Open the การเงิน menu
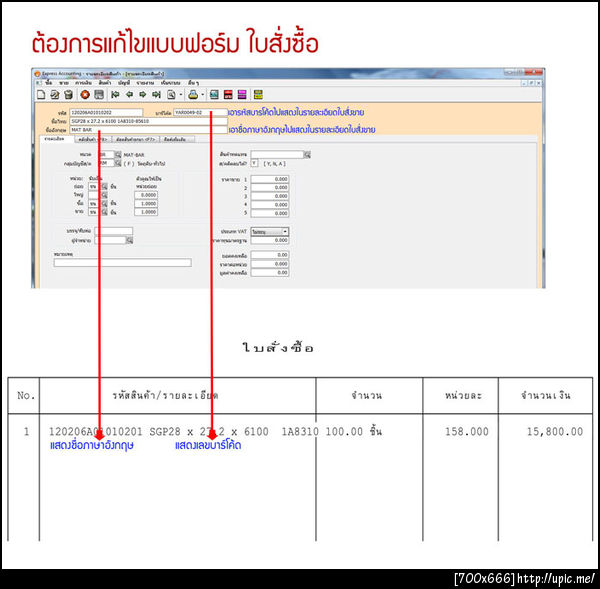Image resolution: width=600 pixels, height=589 pixels. 82,83
